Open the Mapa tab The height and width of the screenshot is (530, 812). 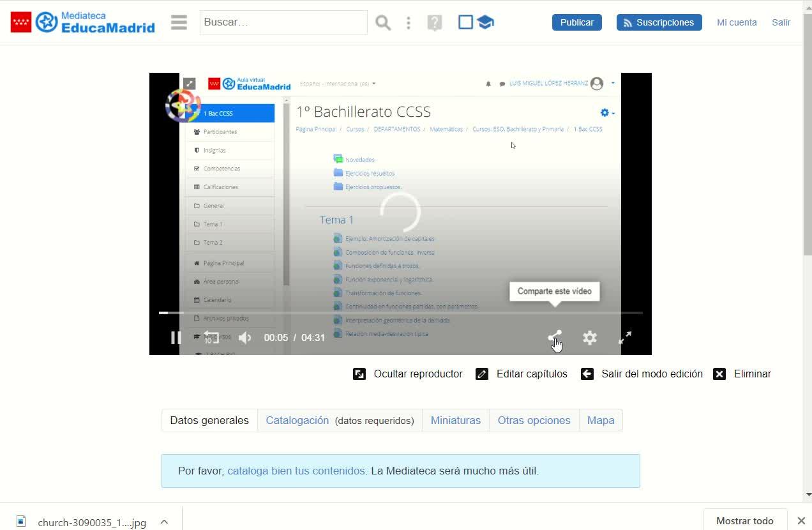click(601, 420)
